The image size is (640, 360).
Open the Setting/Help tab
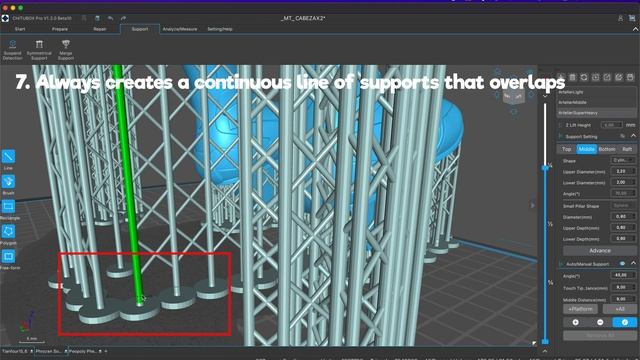tap(220, 29)
